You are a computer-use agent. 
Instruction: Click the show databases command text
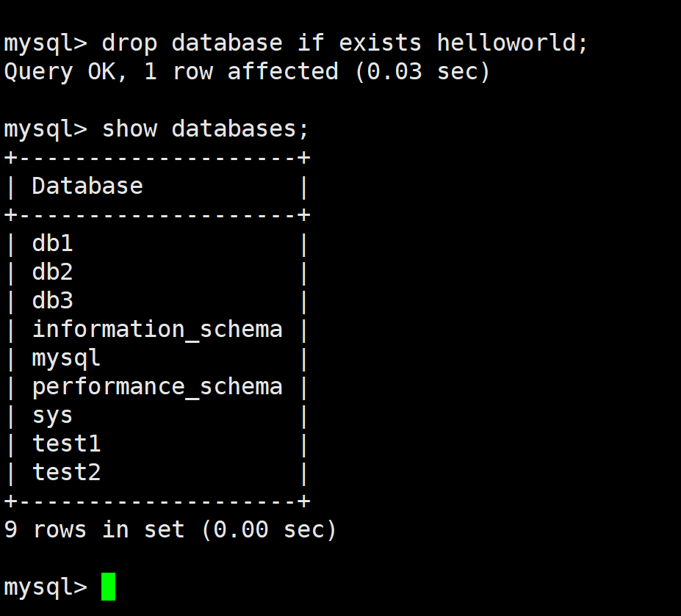pyautogui.click(x=205, y=129)
